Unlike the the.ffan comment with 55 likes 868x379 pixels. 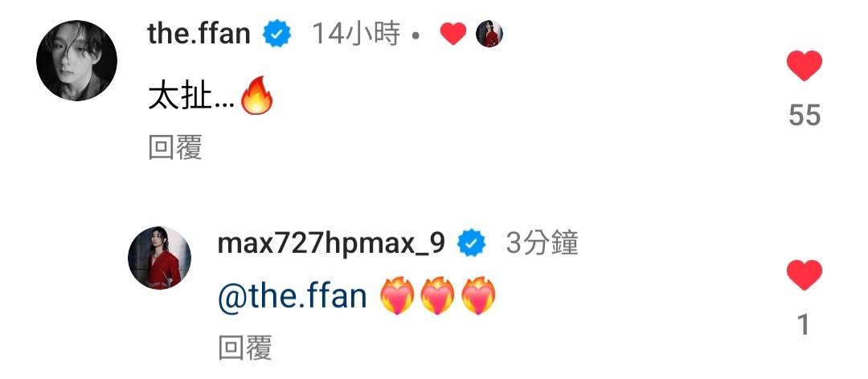coord(804,65)
